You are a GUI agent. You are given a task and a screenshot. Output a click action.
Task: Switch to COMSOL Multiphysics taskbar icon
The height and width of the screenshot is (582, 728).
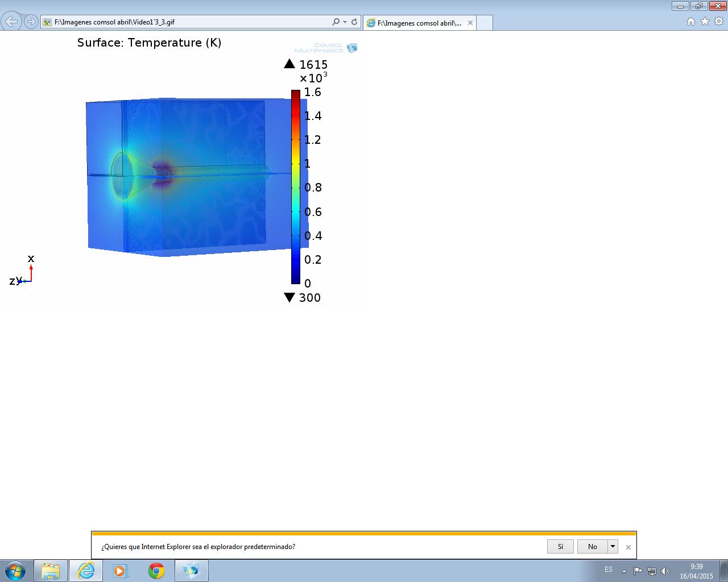tap(191, 571)
